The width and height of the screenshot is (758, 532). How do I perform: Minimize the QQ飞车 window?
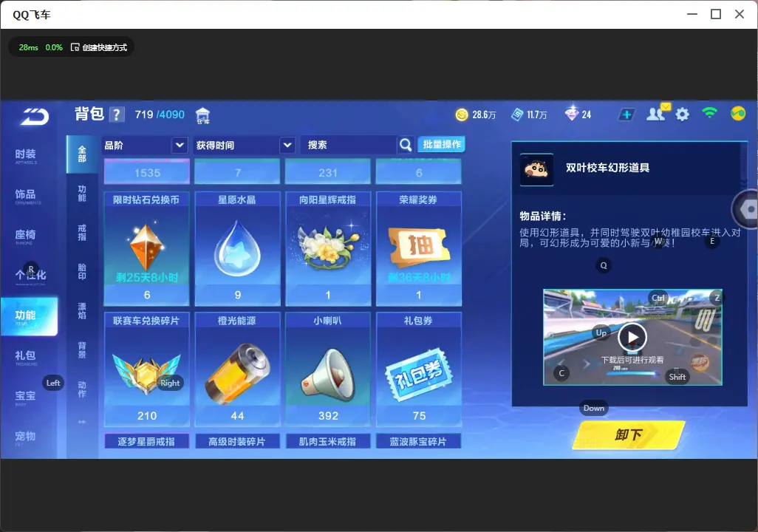coord(692,14)
